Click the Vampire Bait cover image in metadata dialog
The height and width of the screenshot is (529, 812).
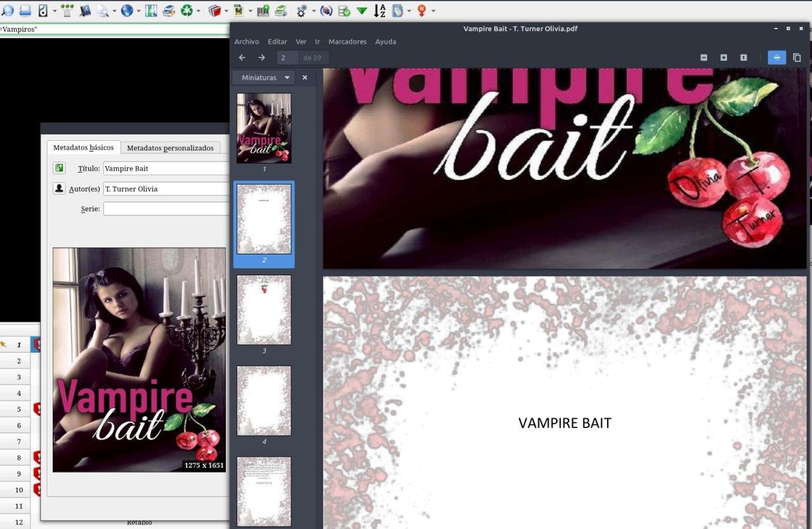(139, 360)
